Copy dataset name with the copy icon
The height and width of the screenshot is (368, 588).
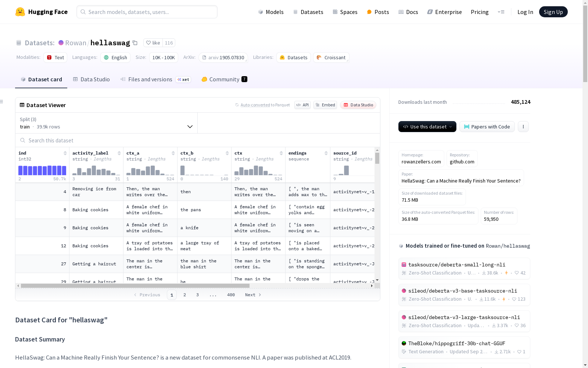[135, 43]
